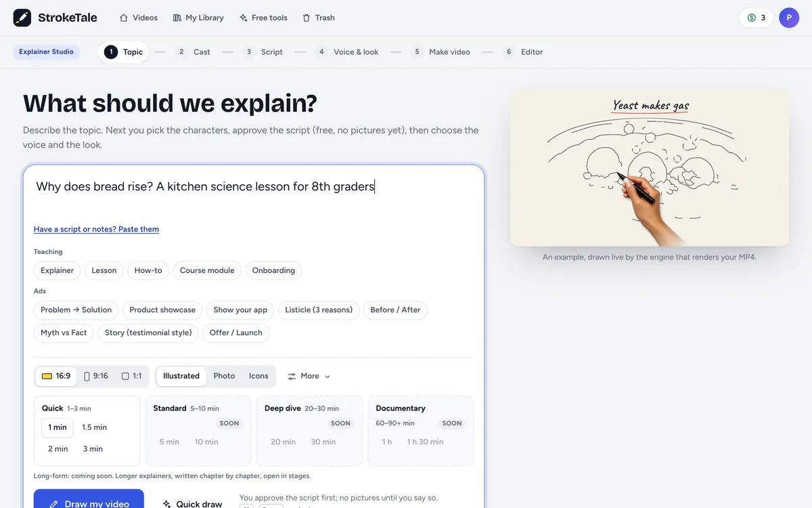This screenshot has height=508, width=812.
Task: Choose the Onboarding chip
Action: [x=273, y=270]
